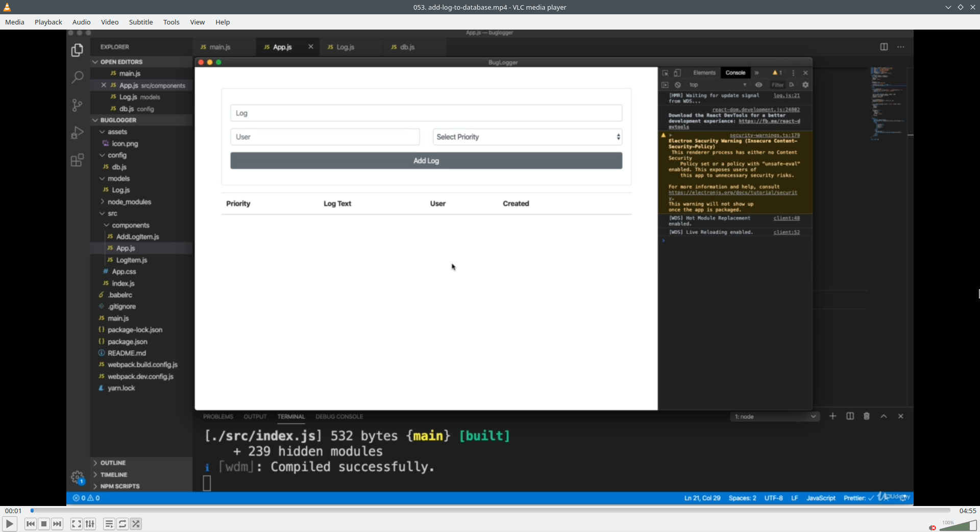Open the Video menu
This screenshot has width=980, height=532.
110,22
